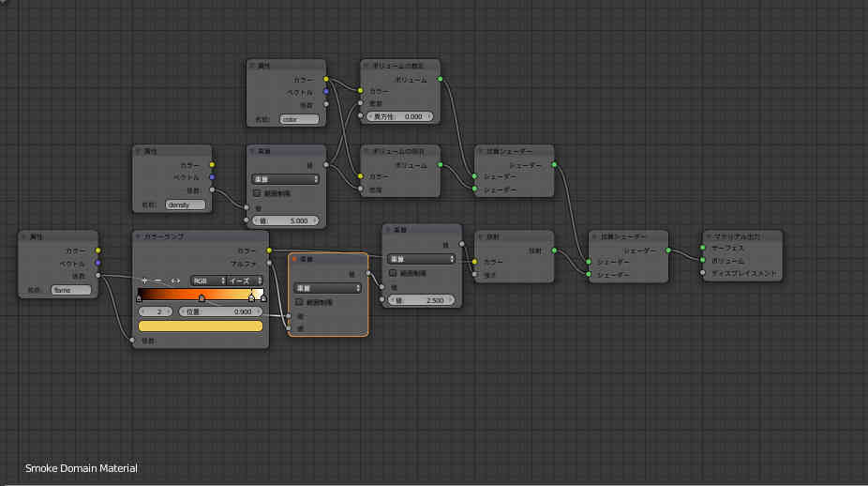Click the blue vector output socket of the density attribute node
Viewport: 868px width, 486px height.
pyautogui.click(x=212, y=176)
